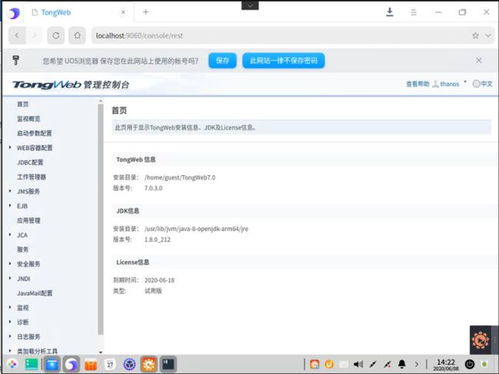The width and height of the screenshot is (499, 374).
Task: Open 应用管理 in the sidebar
Action: (29, 220)
